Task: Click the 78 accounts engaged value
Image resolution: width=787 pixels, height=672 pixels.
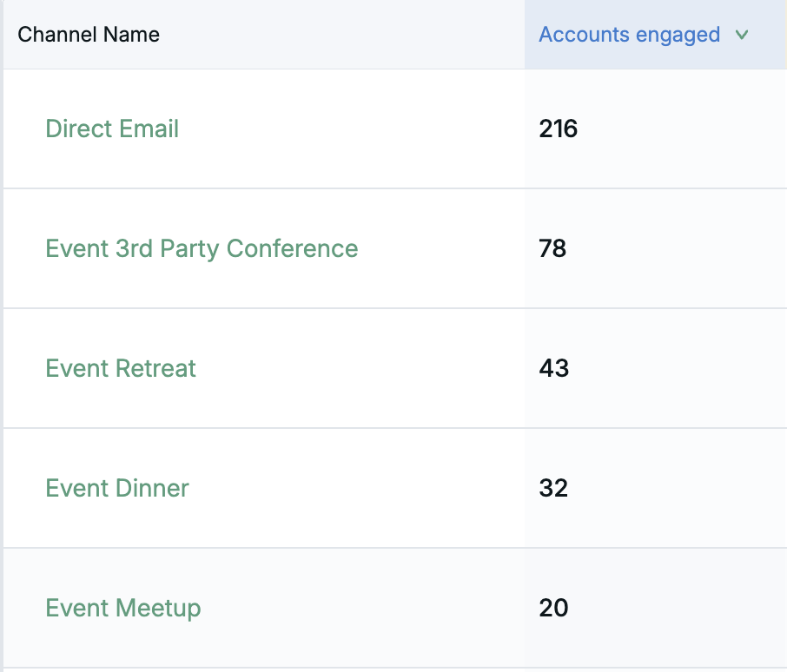Action: (552, 249)
